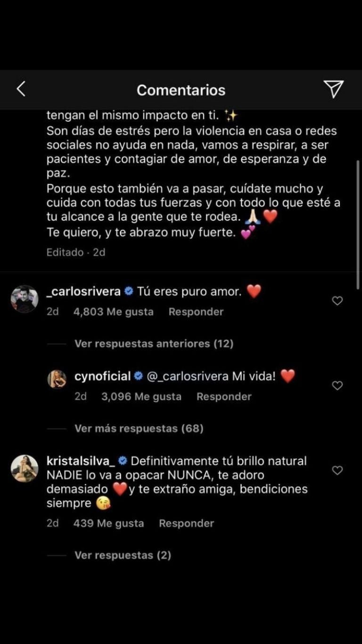
Task: Click the comments scrollbar on right edge
Action: 358,224
